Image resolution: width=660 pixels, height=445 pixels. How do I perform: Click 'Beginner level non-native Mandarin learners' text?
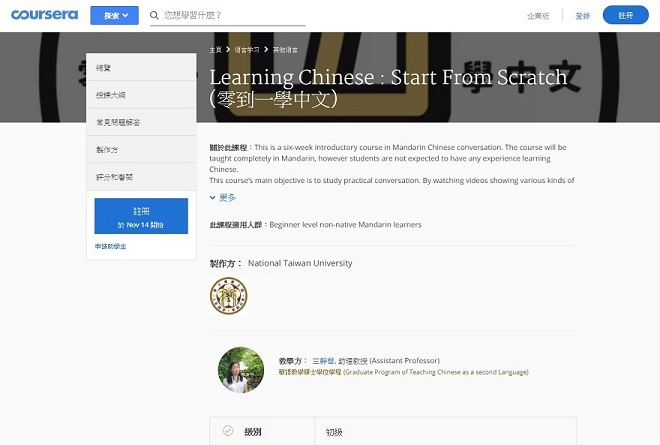coord(345,225)
